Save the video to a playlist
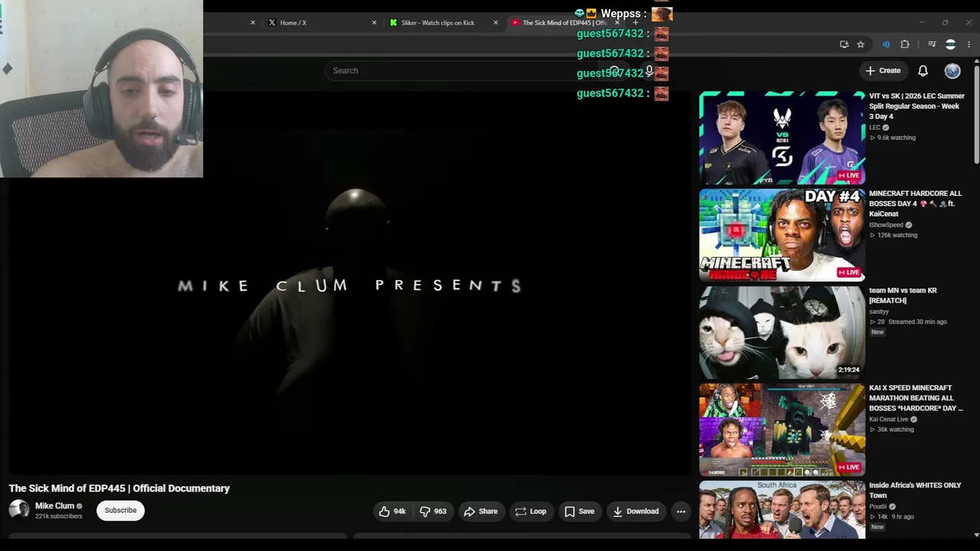The width and height of the screenshot is (980, 551). [x=580, y=511]
